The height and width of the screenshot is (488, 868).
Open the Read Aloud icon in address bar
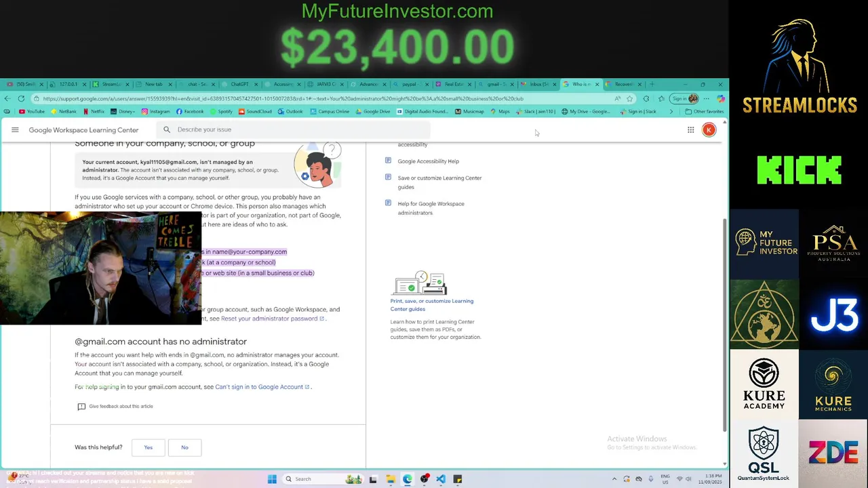tap(617, 98)
